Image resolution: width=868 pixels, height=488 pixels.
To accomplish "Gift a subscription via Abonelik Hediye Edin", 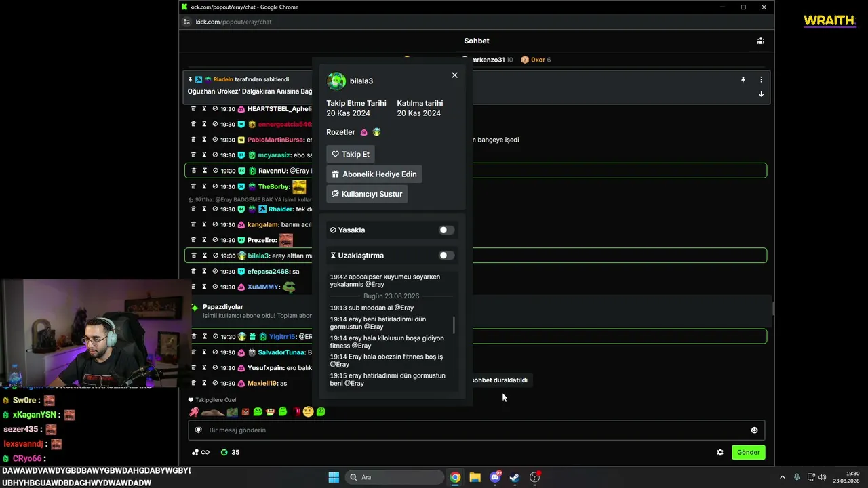I will (x=374, y=174).
